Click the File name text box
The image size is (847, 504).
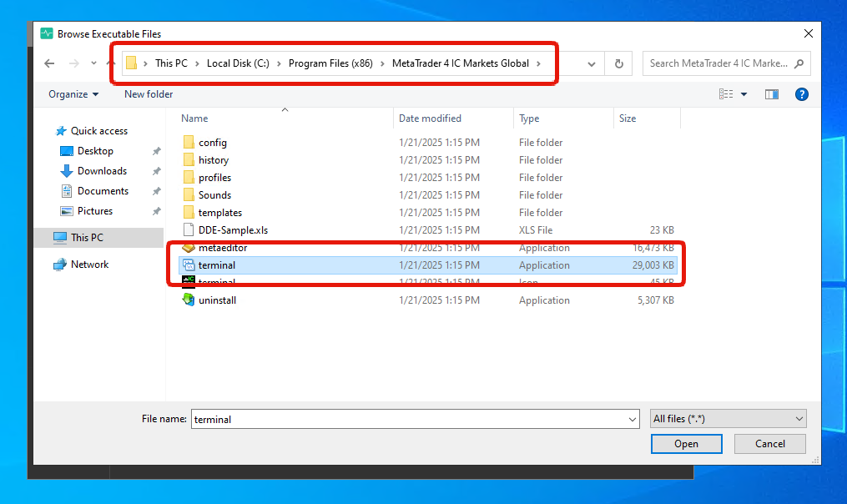coord(408,419)
